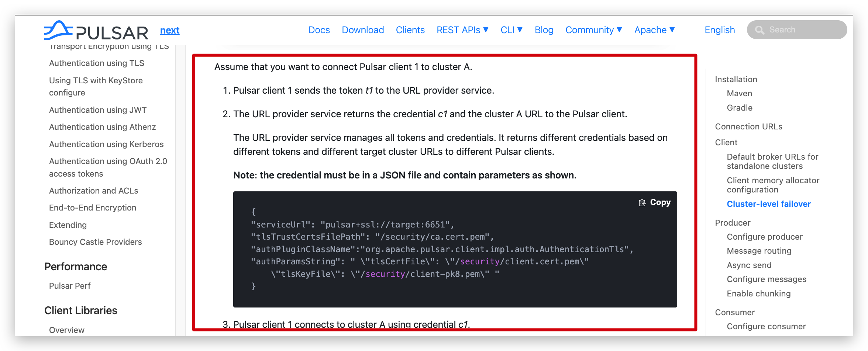Viewport: 868px width, 351px height.
Task: Jump to Client section
Action: click(726, 142)
